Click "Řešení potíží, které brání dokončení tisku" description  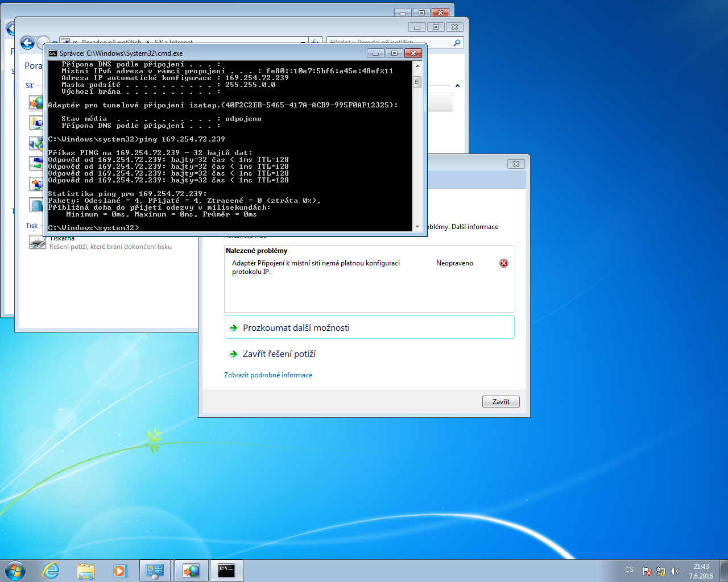(x=110, y=247)
